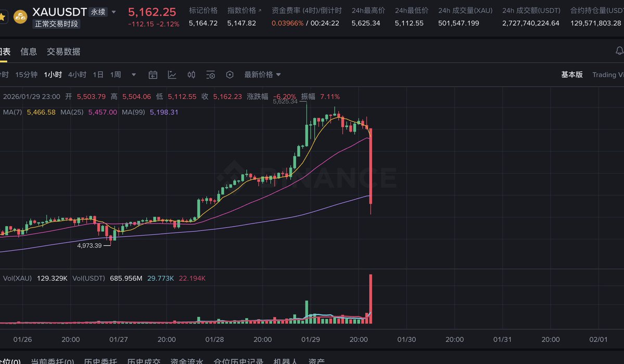The image size is (624, 364).
Task: Select the 15分钟 chart interval
Action: (x=27, y=75)
